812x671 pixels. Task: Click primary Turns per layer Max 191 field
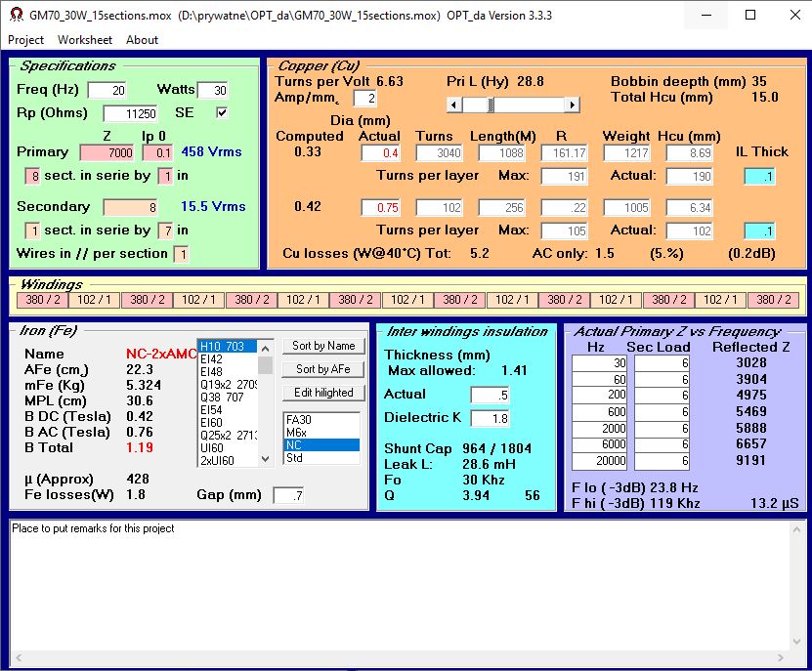tap(565, 177)
